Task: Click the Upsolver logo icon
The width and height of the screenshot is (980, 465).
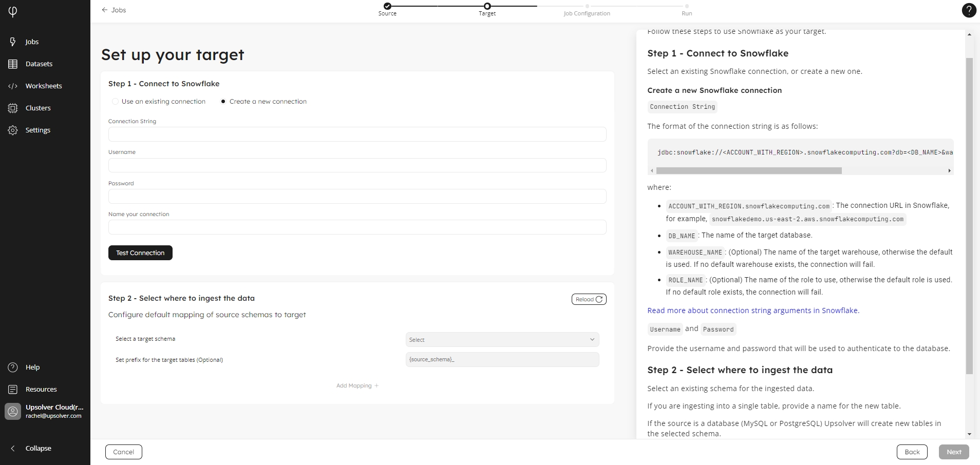Action: point(13,11)
